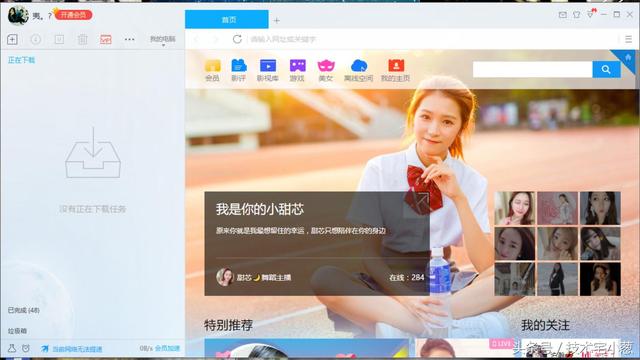
Task: Click the airplane speed-up status link
Action: pos(72,349)
